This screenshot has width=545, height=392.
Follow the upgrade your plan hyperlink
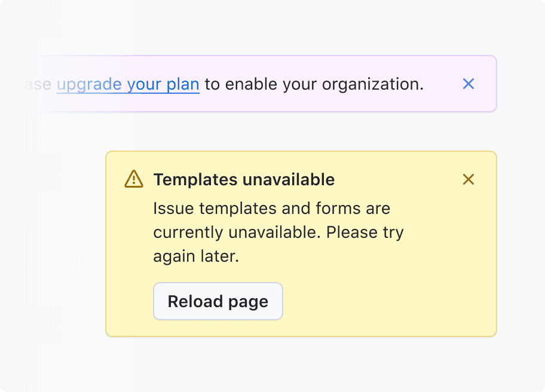point(127,84)
